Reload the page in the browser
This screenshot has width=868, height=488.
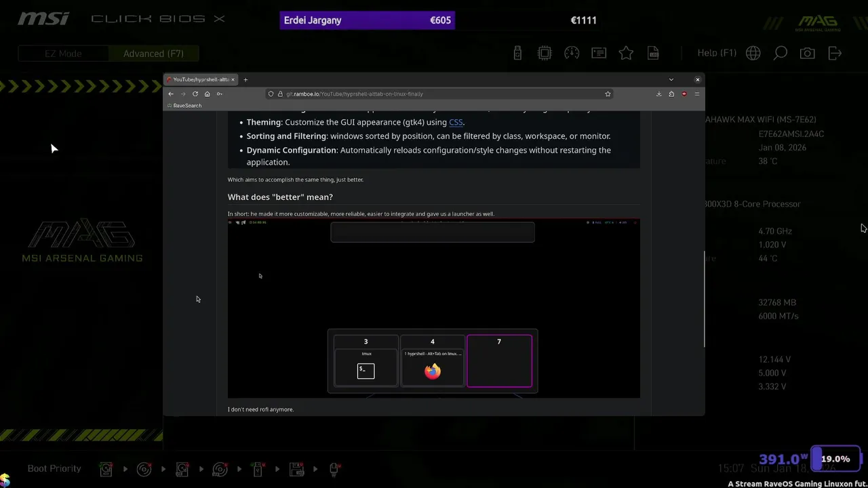point(195,94)
